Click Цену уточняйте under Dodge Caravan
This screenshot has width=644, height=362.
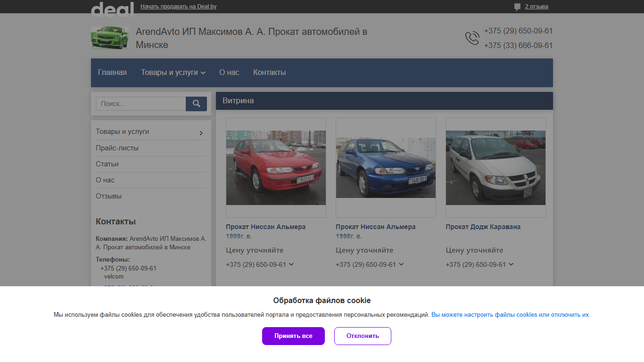click(474, 250)
